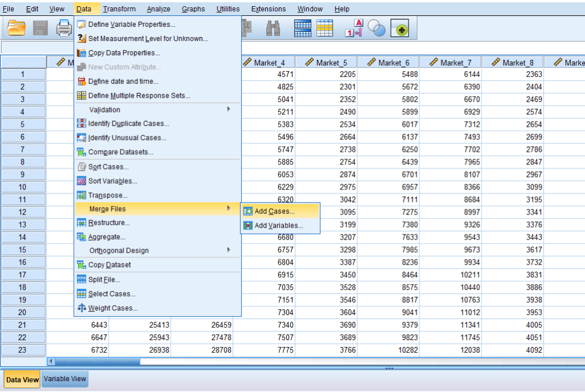Choose Add Variables from the Merge Files submenu
585x392 pixels.
coord(278,225)
